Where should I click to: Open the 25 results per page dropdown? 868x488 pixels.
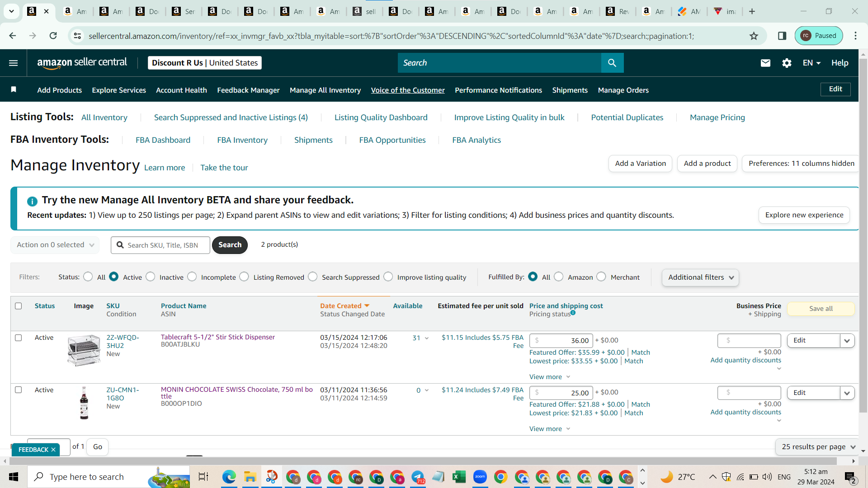pyautogui.click(x=817, y=447)
